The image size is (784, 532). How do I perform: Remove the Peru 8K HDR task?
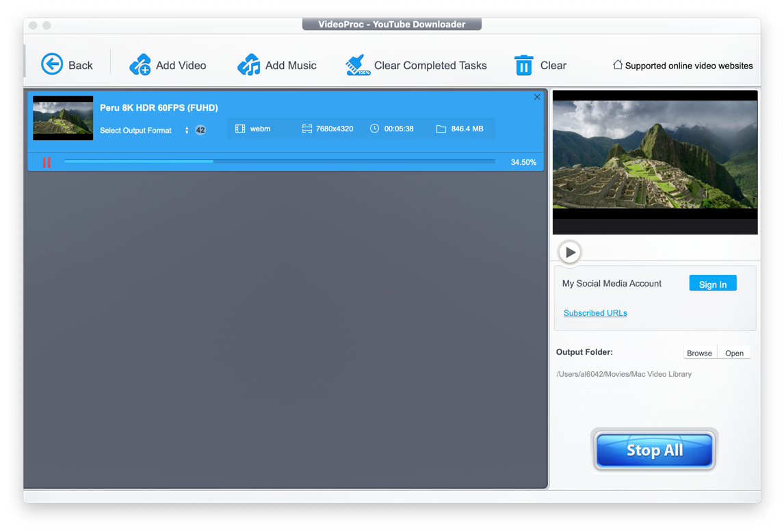(537, 97)
